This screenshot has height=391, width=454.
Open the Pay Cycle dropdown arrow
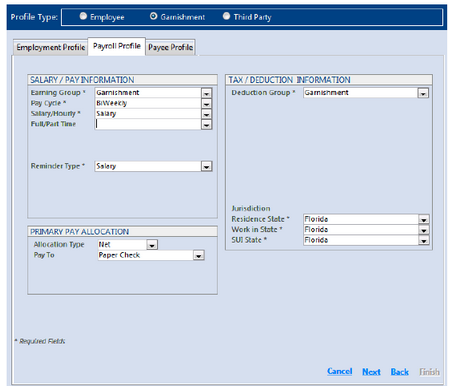206,104
